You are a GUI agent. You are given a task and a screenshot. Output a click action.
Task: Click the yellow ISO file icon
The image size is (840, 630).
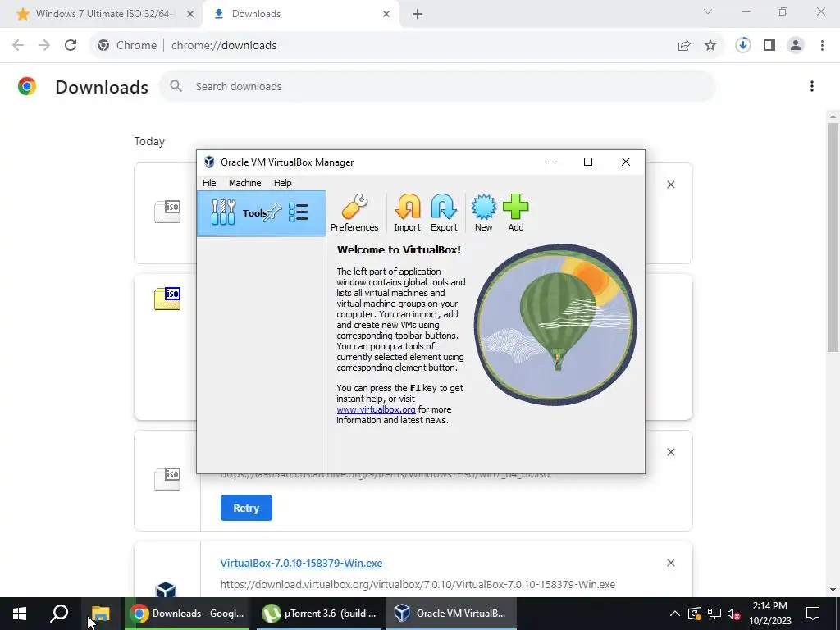tap(167, 299)
